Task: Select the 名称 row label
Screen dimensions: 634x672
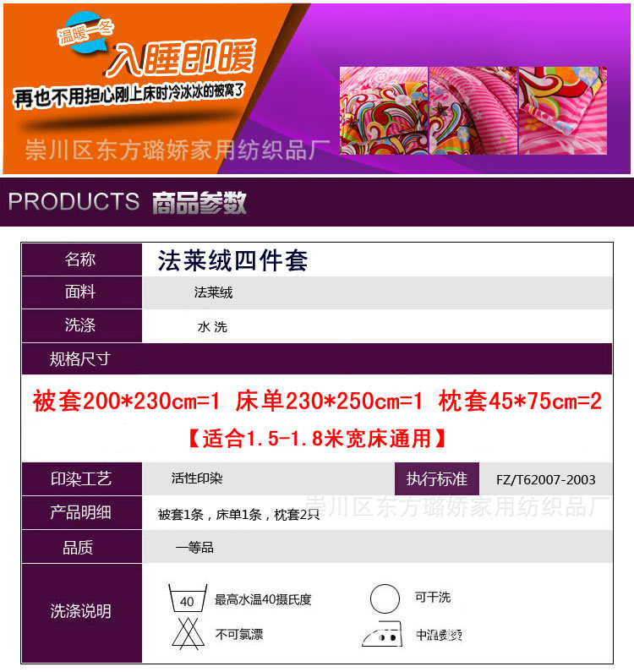Action: pyautogui.click(x=81, y=260)
